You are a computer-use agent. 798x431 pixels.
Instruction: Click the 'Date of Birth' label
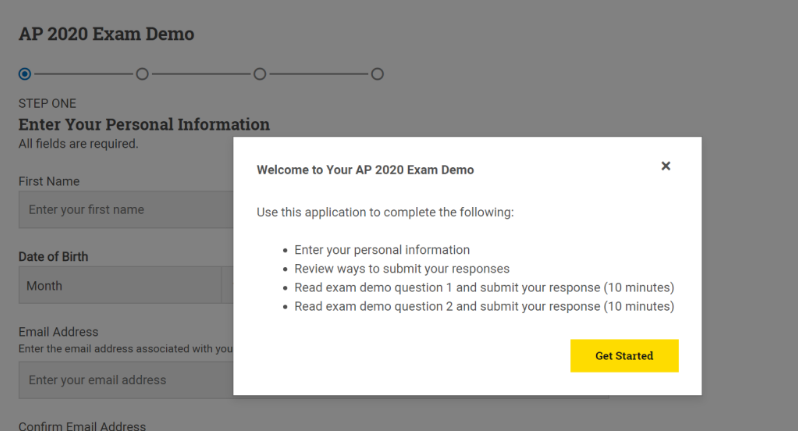[53, 256]
